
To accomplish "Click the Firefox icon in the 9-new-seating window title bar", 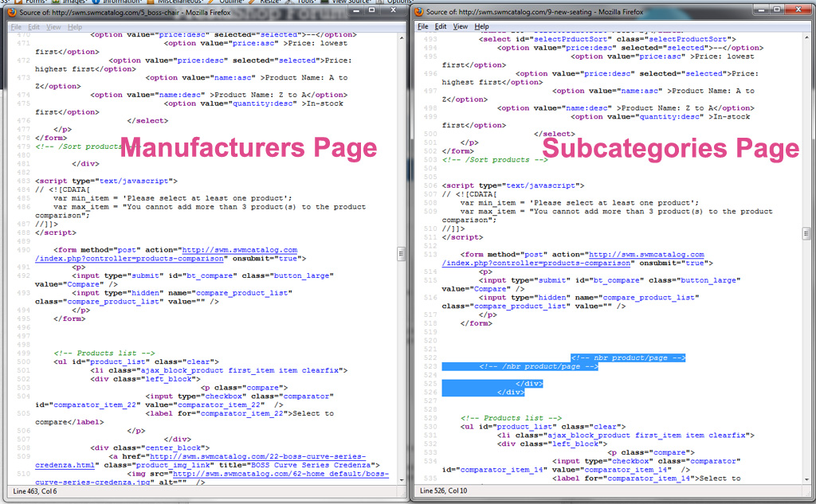I will point(419,11).
